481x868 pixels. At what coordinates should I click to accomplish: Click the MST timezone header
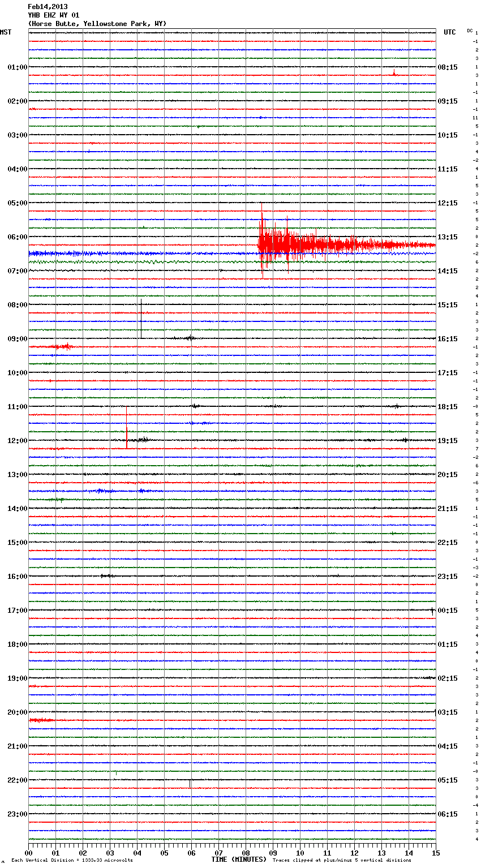click(x=6, y=32)
